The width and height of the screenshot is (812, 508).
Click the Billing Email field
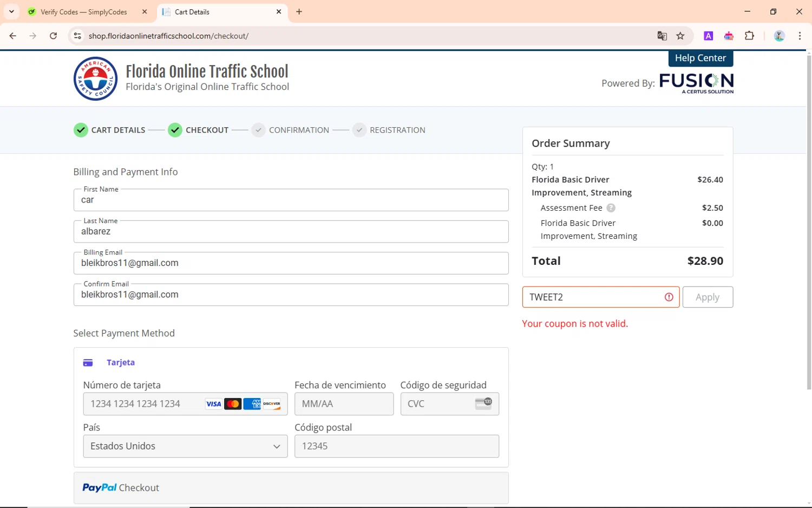[291, 263]
